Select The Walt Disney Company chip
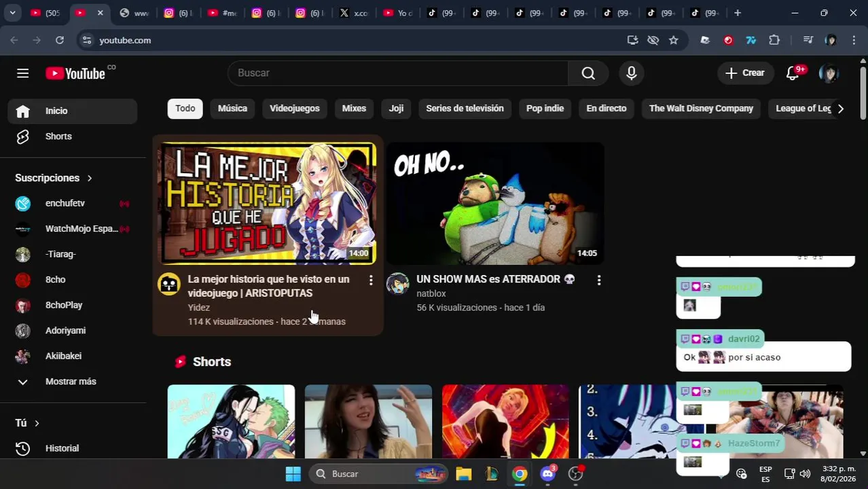Image resolution: width=868 pixels, height=489 pixels. [701, 109]
